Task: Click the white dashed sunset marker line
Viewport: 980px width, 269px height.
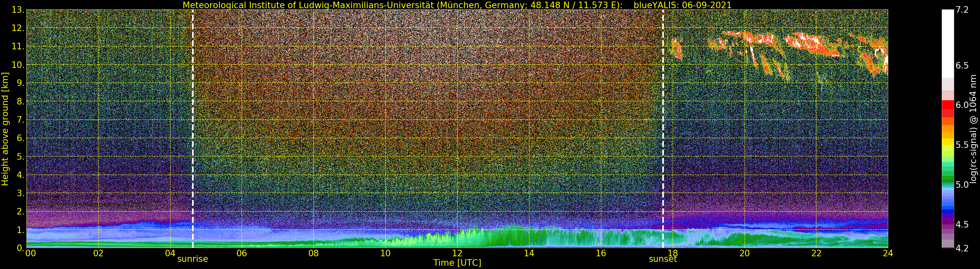Action: click(663, 129)
